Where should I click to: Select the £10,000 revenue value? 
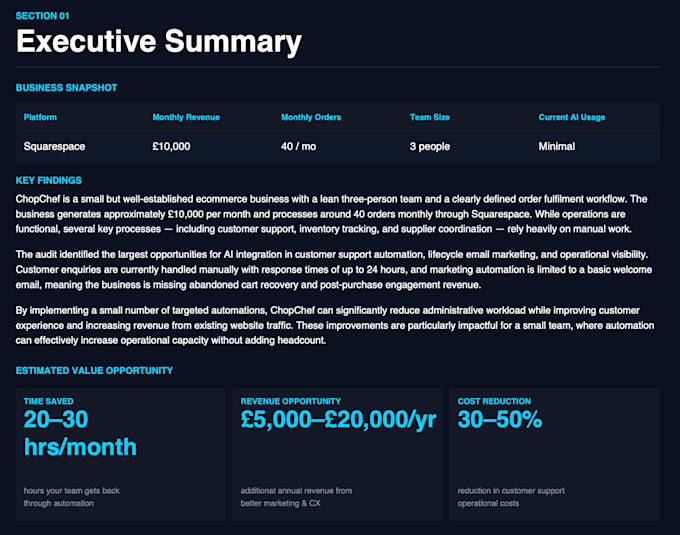(x=171, y=147)
